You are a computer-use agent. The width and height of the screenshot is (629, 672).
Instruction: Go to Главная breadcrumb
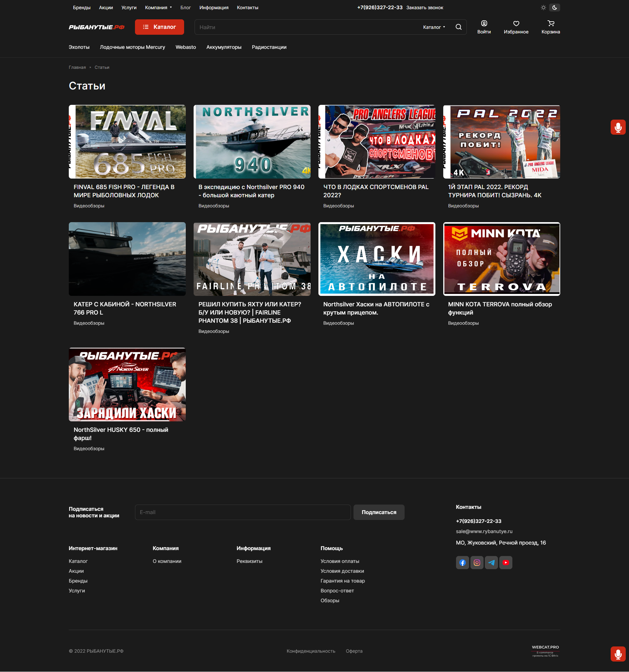[77, 67]
